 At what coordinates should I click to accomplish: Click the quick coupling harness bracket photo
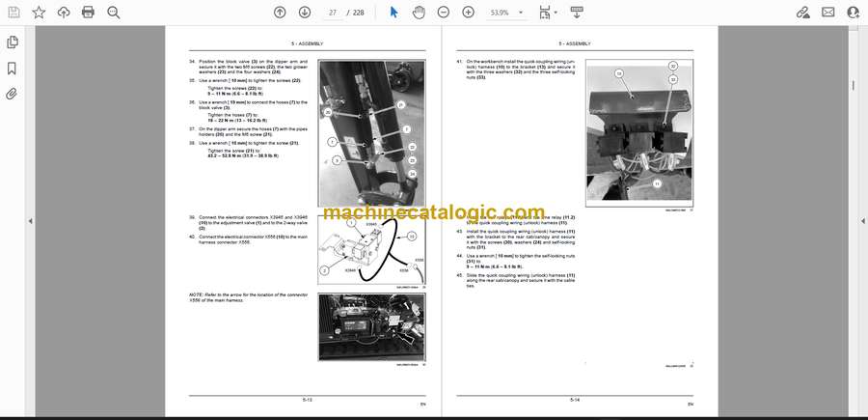(x=638, y=133)
